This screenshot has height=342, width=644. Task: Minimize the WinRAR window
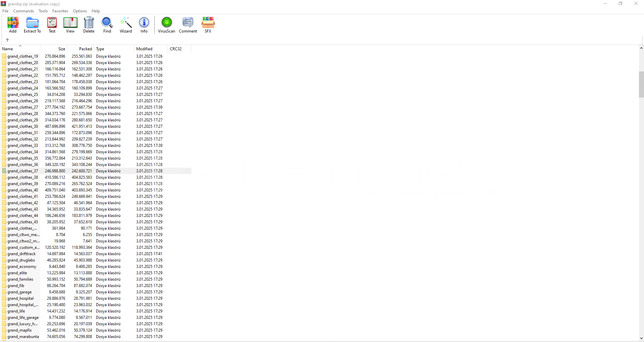(x=605, y=4)
